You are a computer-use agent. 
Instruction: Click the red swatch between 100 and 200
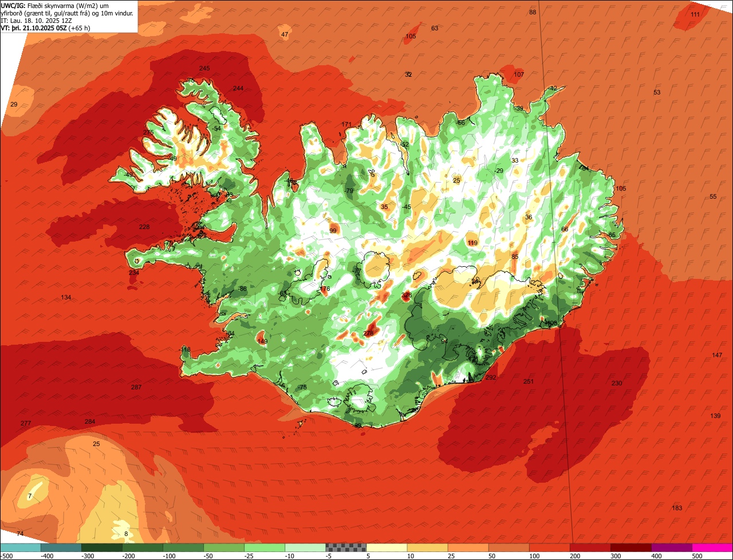click(x=549, y=547)
